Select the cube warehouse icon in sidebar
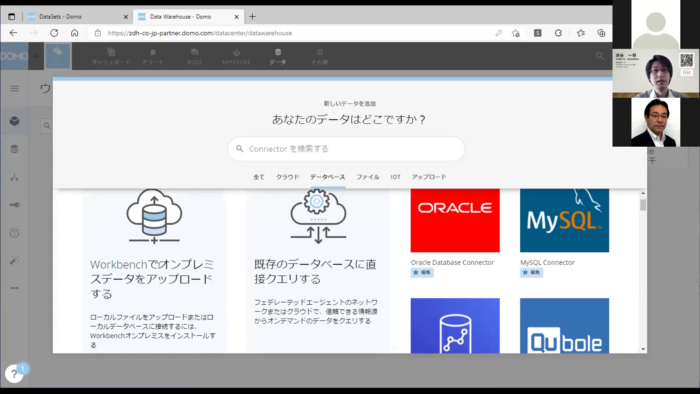 coord(14,121)
